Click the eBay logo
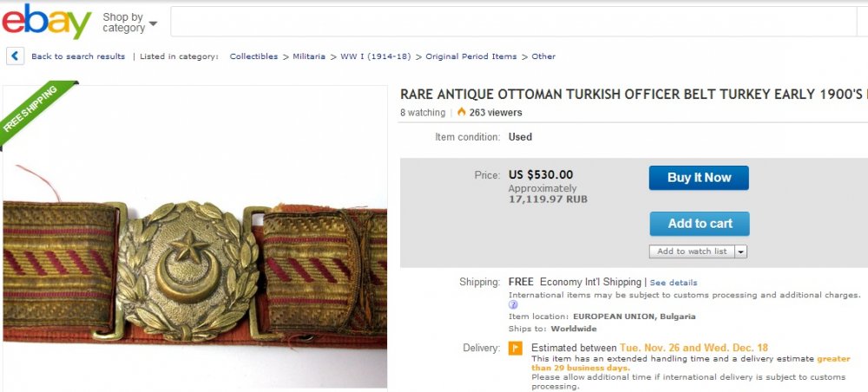The image size is (868, 392). [47, 21]
